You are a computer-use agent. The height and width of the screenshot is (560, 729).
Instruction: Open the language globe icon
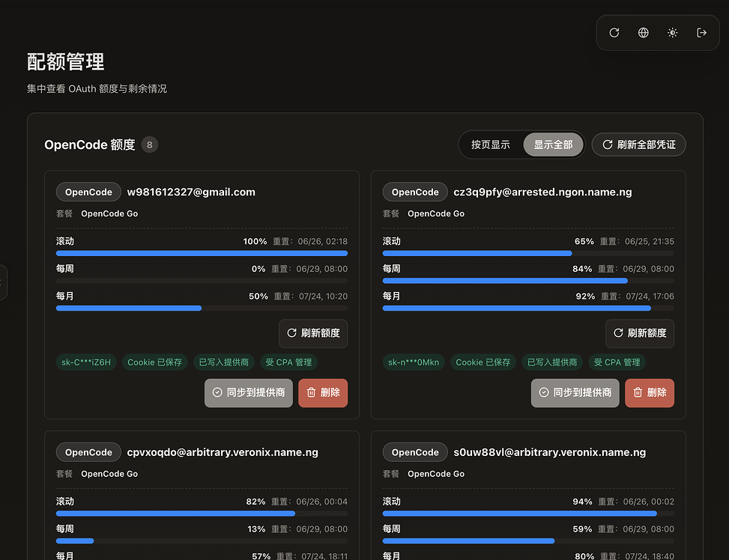tap(644, 32)
